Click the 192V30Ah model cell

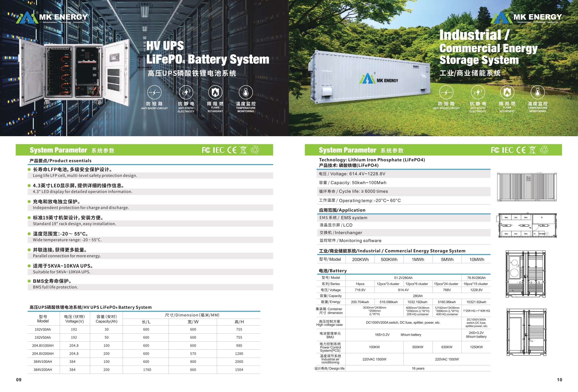tap(43, 330)
